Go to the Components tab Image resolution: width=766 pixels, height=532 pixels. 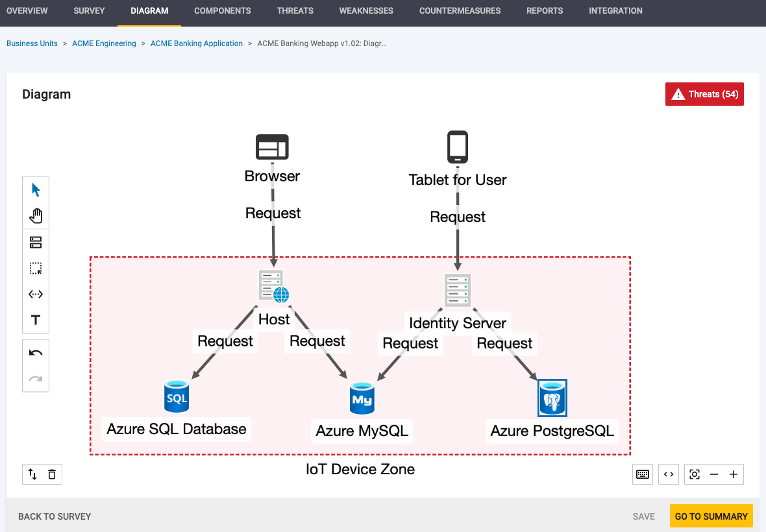tap(222, 11)
